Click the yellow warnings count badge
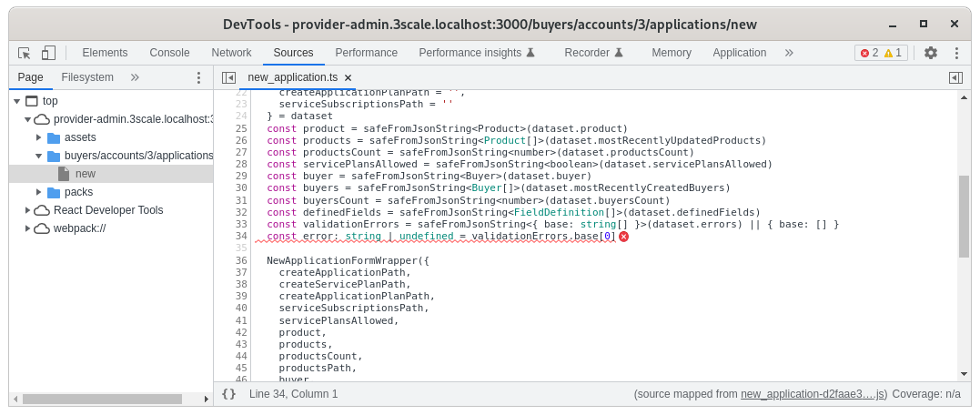Image resolution: width=980 pixels, height=415 pixels. tap(893, 53)
